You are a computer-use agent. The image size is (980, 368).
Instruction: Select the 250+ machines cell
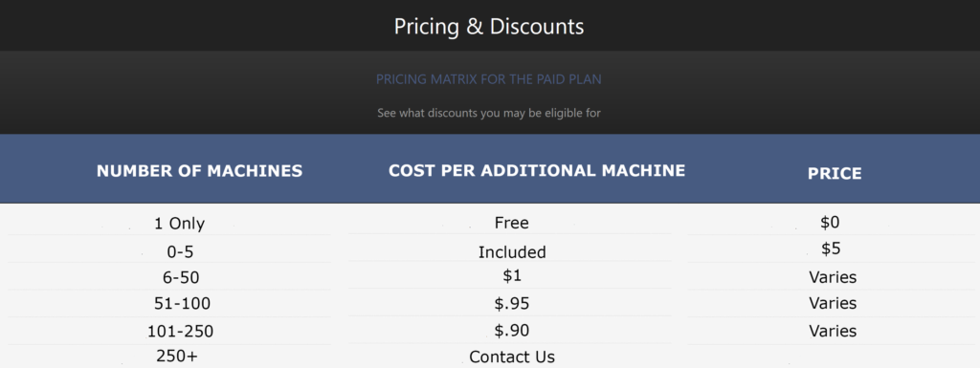(x=176, y=357)
